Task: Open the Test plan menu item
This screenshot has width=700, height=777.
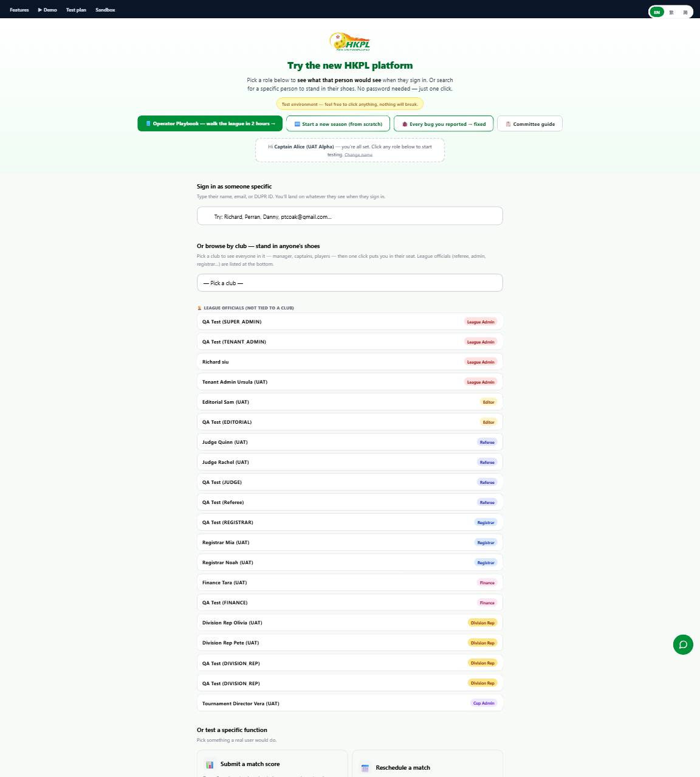Action: (x=76, y=10)
